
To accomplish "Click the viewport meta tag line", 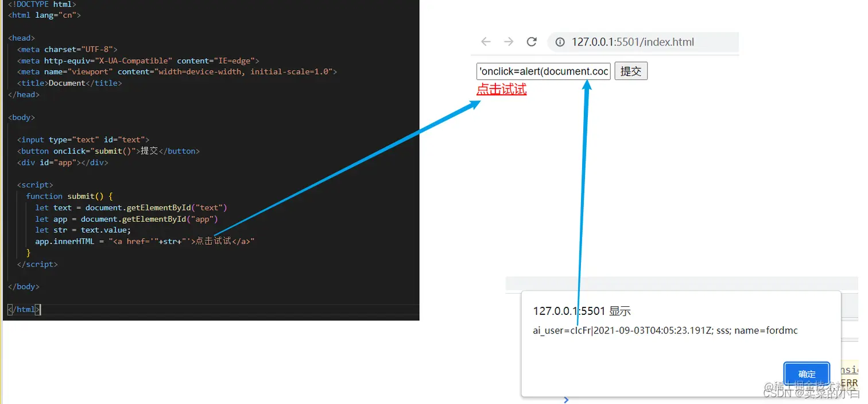I will [177, 72].
